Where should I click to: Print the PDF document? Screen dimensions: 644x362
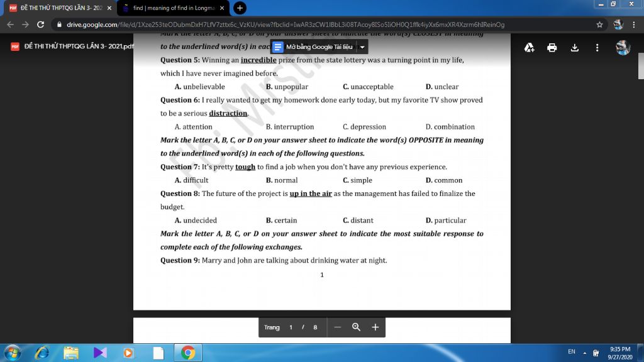[x=552, y=48]
